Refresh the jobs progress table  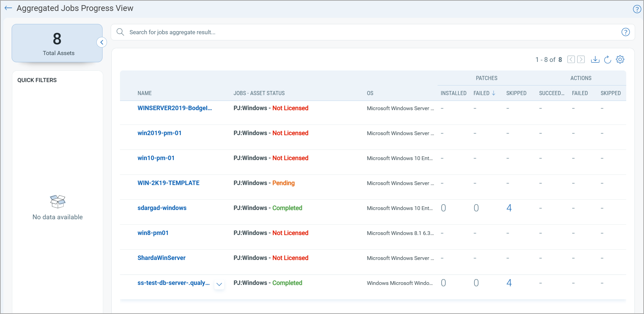(x=607, y=60)
